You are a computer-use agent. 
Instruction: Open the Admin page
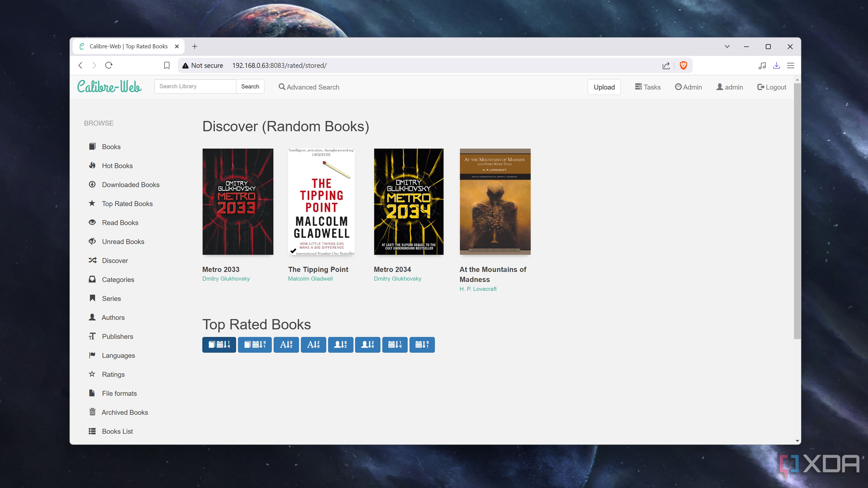pos(688,87)
